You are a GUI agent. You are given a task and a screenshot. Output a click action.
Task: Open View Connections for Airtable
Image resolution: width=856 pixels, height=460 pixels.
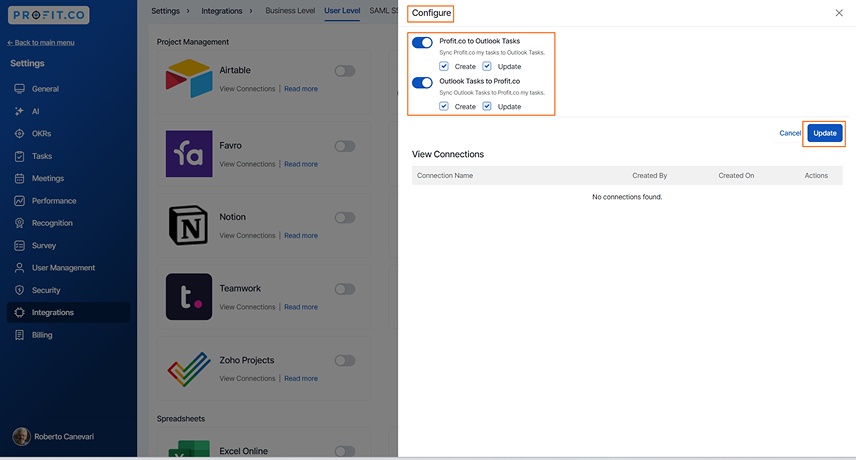tap(247, 89)
